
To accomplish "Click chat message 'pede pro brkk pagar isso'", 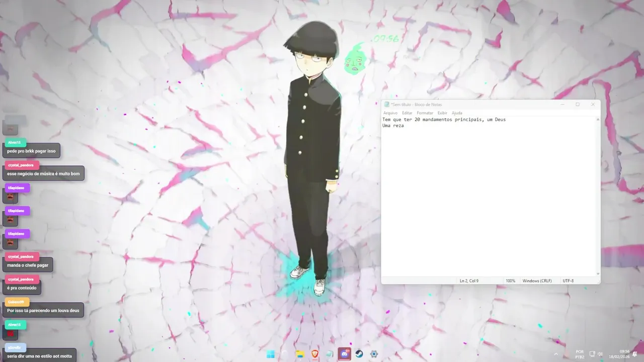I will point(31,151).
